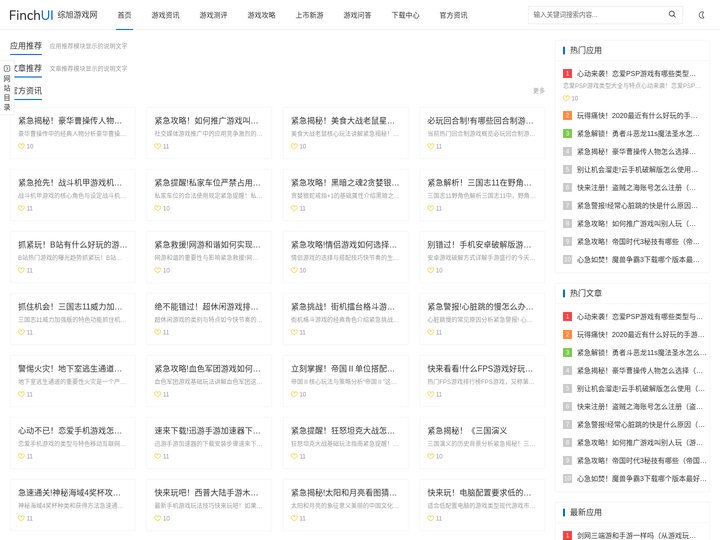The width and height of the screenshot is (720, 540).
Task: Click the search magnifier icon
Action: pyautogui.click(x=672, y=15)
